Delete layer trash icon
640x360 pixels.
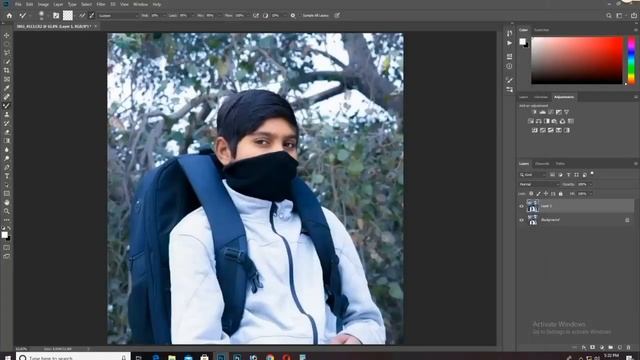click(629, 347)
